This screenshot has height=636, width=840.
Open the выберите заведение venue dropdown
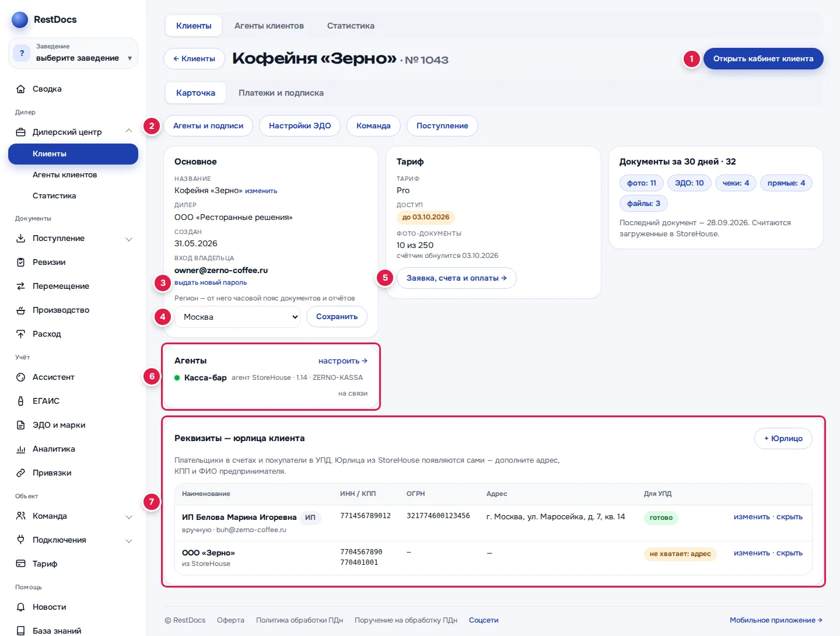click(73, 53)
